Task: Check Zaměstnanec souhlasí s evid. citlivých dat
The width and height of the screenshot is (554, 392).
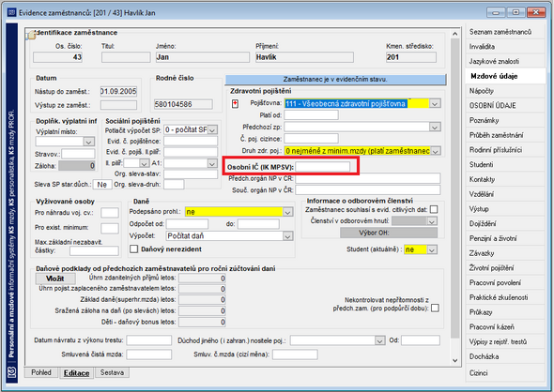Action: [x=434, y=209]
